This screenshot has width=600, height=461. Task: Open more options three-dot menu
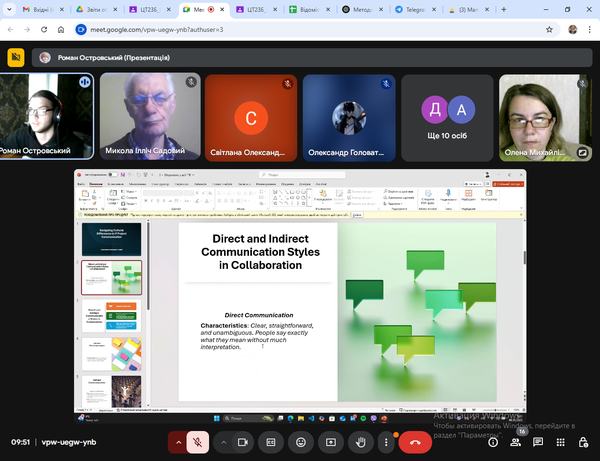coord(386,441)
